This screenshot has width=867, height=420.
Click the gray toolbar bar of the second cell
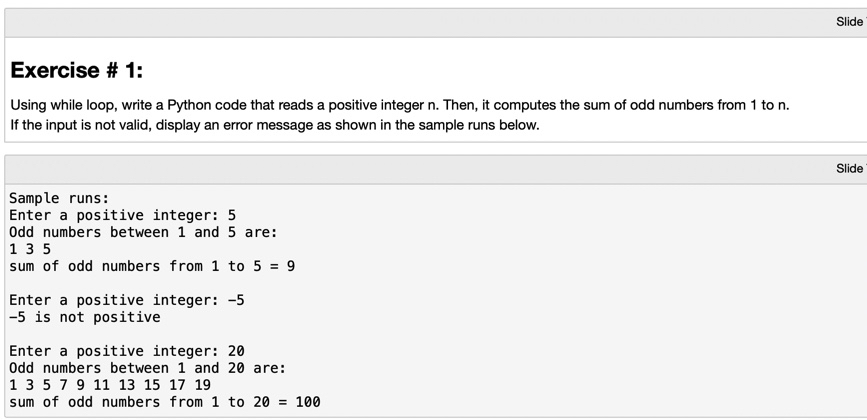coord(436,169)
